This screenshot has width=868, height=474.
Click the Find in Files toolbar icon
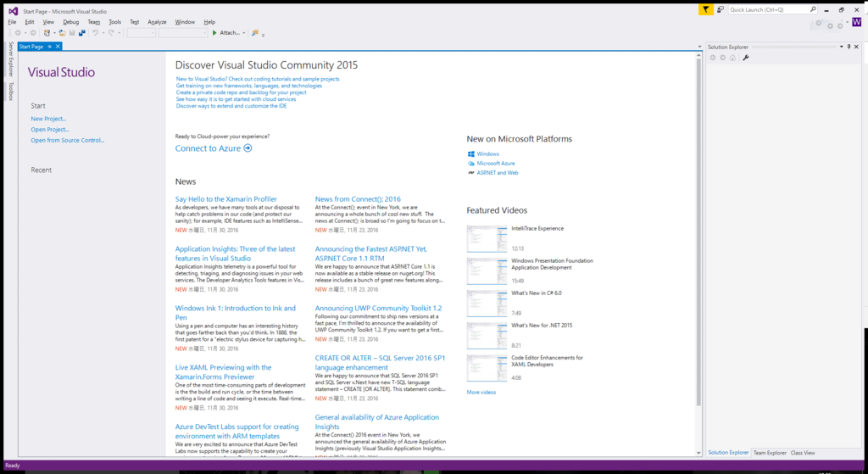[255, 33]
